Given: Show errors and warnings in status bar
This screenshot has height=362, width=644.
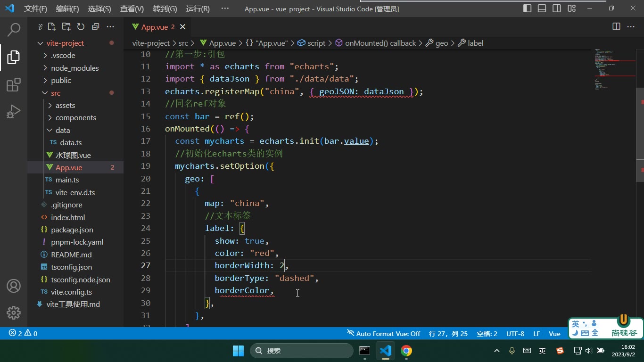Looking at the screenshot, I should (x=23, y=333).
